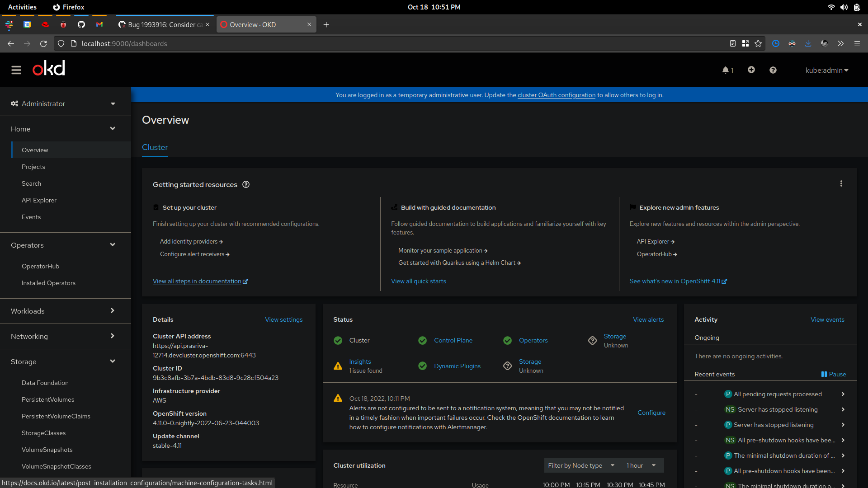868x488 pixels.
Task: Open View settings in the Details card
Action: tap(283, 319)
